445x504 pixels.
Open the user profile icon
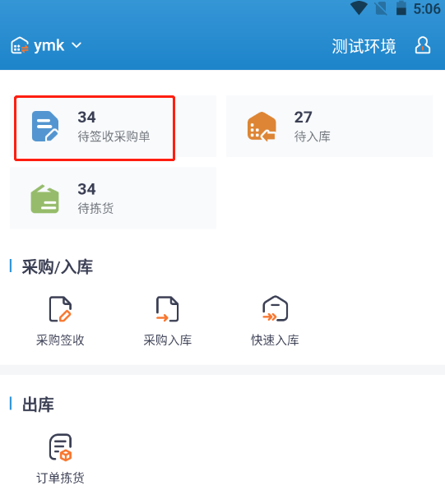tap(423, 45)
